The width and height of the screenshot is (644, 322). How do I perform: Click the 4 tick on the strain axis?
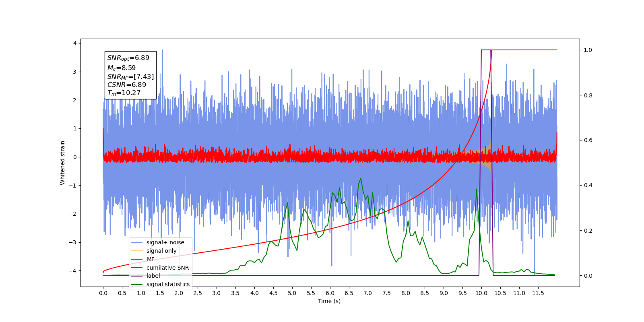tap(74, 43)
